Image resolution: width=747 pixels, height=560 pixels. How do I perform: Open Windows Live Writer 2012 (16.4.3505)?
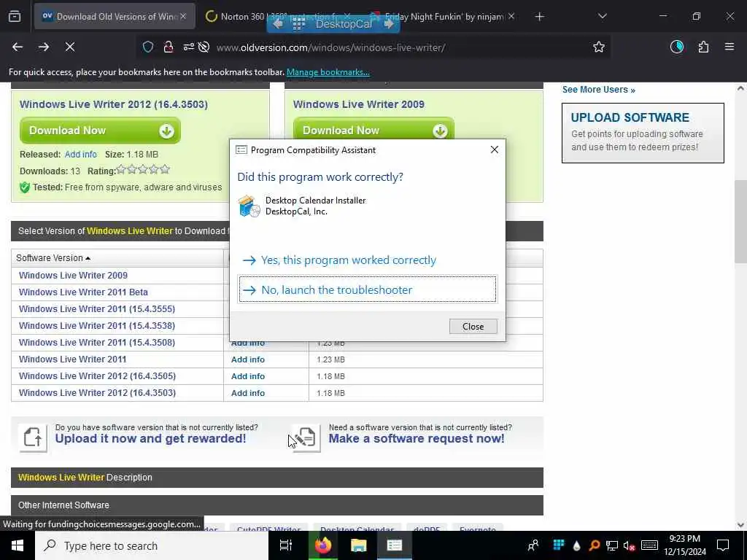pos(97,376)
